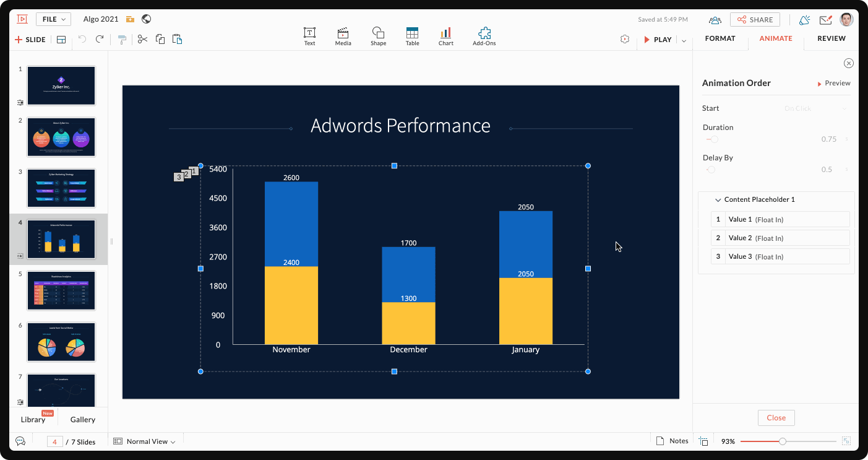Viewport: 868px width, 460px height.
Task: Click the scissors cut icon
Action: tap(142, 39)
